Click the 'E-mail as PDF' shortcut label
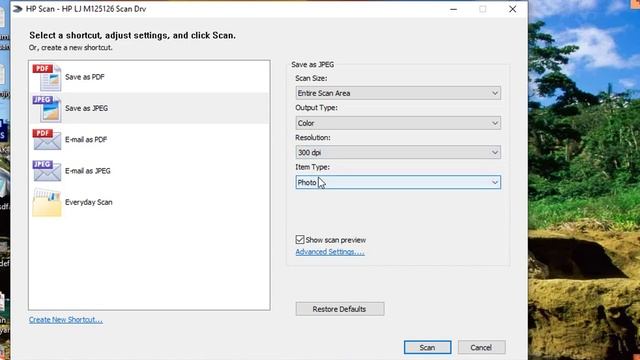The image size is (640, 360). click(x=86, y=140)
